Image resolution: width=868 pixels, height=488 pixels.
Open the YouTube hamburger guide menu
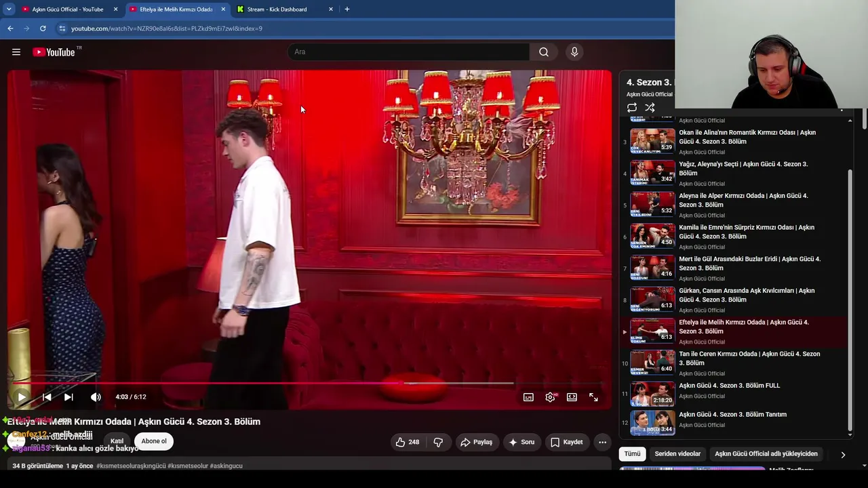pyautogui.click(x=16, y=52)
